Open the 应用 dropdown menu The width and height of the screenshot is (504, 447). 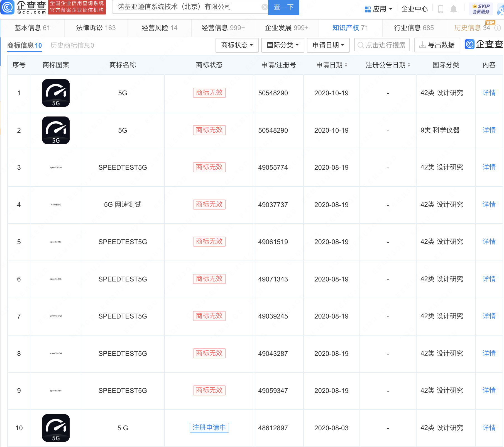pos(379,9)
